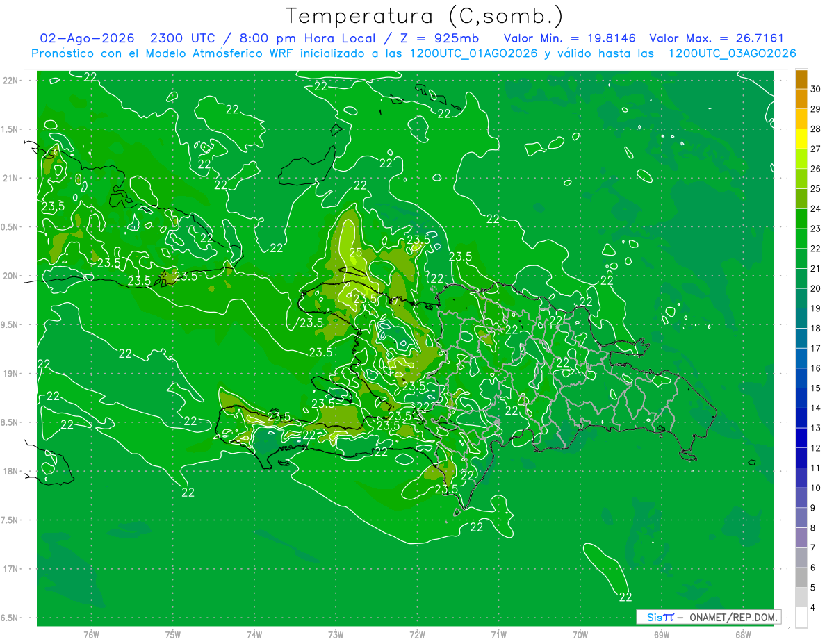Click the "21" value on the color scale
This screenshot has height=644, width=834.
[x=816, y=268]
